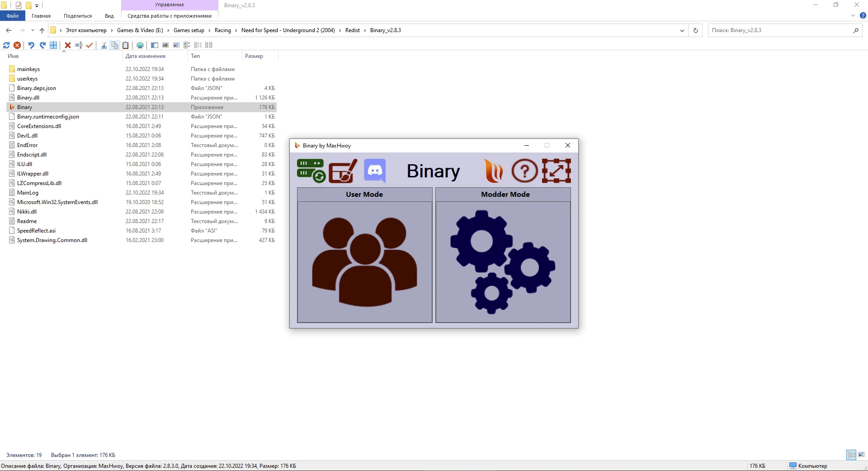Click the scissors cut icon in toolbar
Image resolution: width=868 pixels, height=471 pixels.
pos(104,45)
